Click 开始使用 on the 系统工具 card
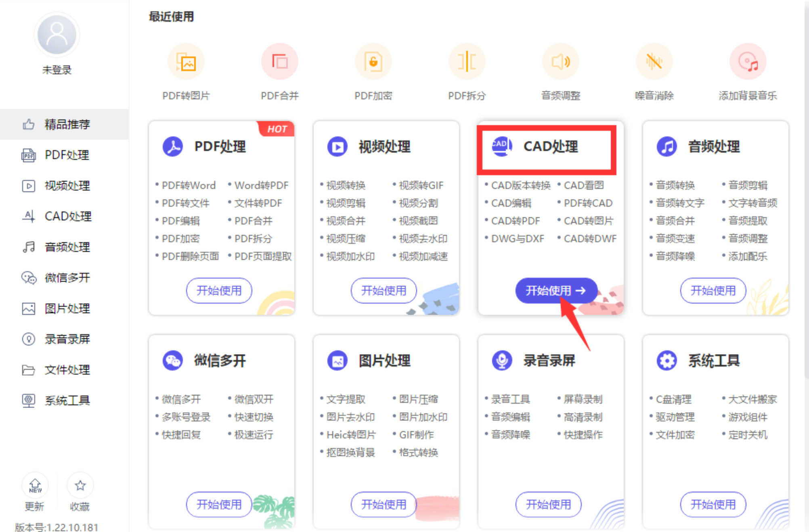809x532 pixels. coord(713,505)
